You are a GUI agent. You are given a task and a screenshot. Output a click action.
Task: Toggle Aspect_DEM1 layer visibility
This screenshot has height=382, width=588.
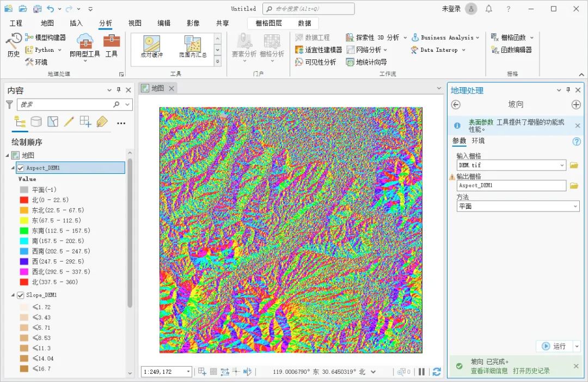coord(21,168)
